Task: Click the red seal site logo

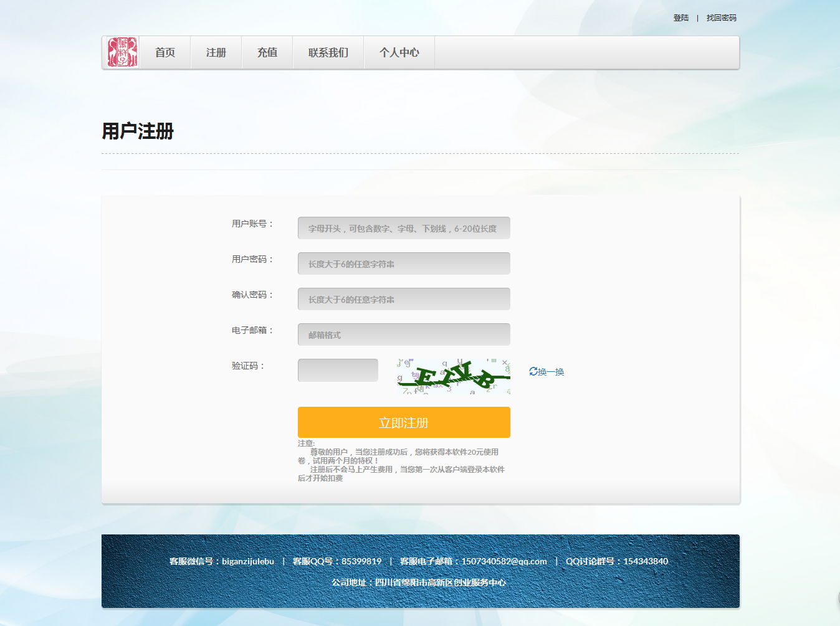Action: 122,52
